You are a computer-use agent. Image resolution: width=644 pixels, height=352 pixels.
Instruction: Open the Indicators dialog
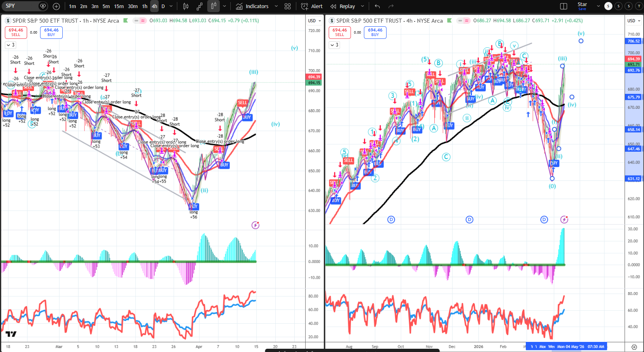tap(252, 6)
